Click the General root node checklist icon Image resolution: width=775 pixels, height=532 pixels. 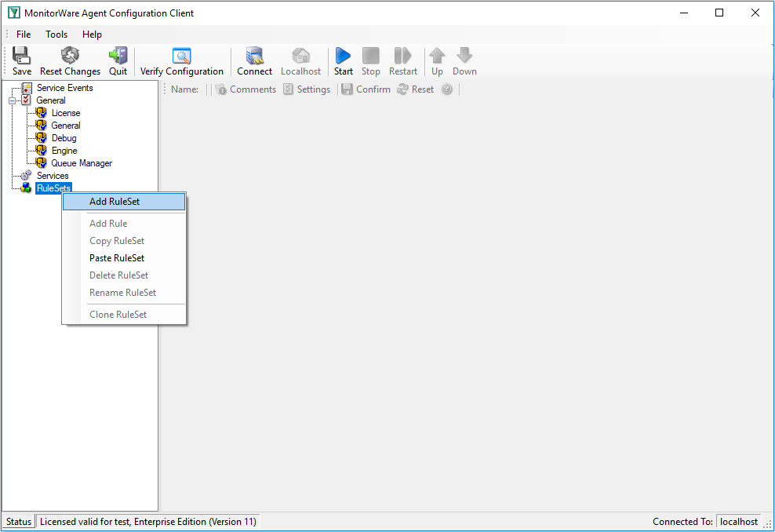click(26, 100)
